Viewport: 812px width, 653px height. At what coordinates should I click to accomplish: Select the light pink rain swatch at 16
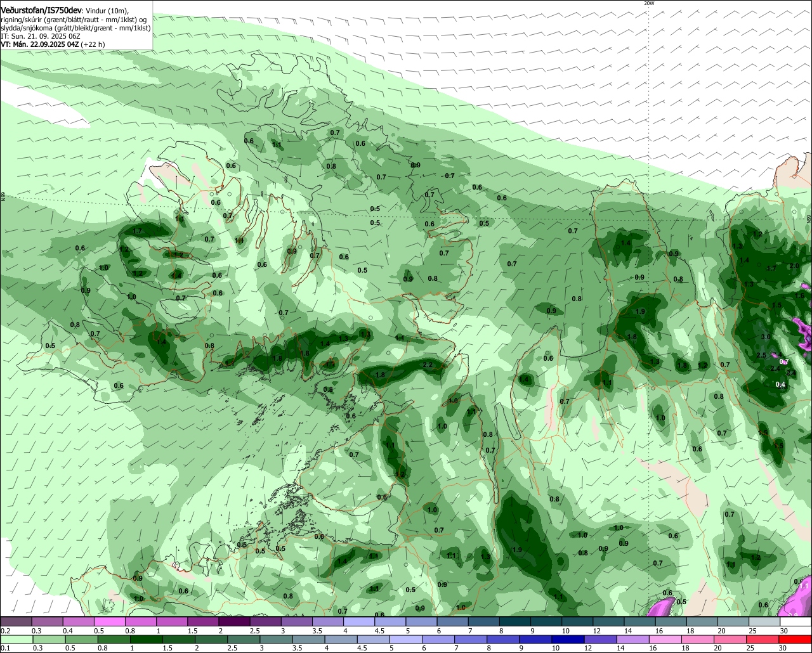(x=665, y=640)
